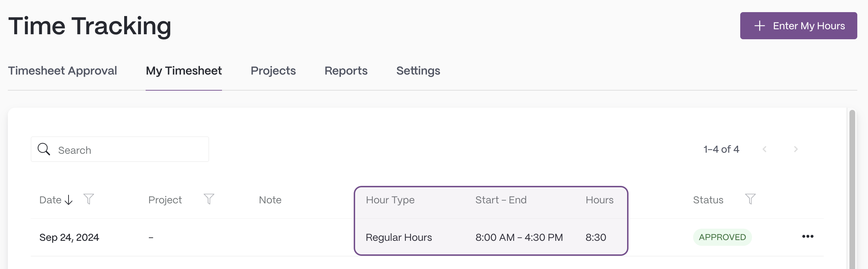Image resolution: width=868 pixels, height=269 pixels.
Task: Click the Enter My Hours button
Action: click(x=798, y=26)
